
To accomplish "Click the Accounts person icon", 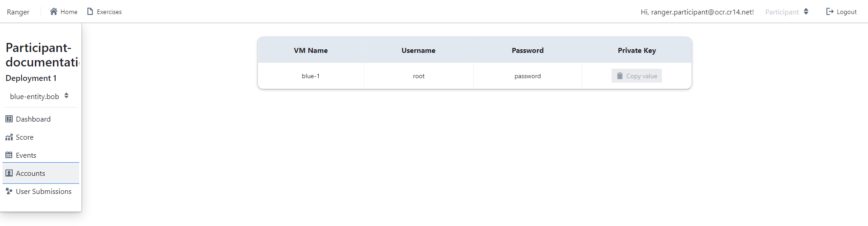I will (9, 173).
